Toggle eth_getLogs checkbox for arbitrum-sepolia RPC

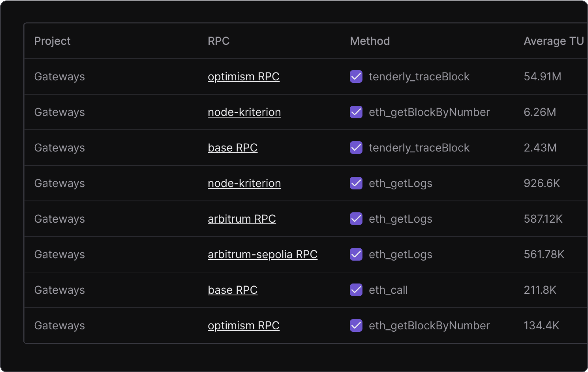356,254
